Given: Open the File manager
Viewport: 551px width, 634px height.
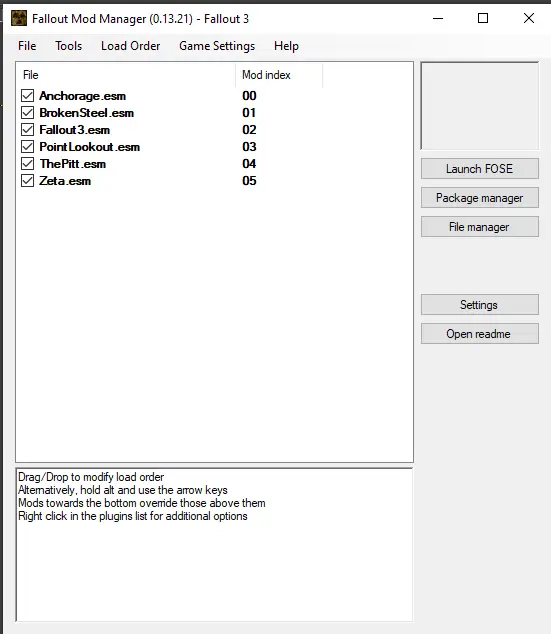Looking at the screenshot, I should point(479,227).
